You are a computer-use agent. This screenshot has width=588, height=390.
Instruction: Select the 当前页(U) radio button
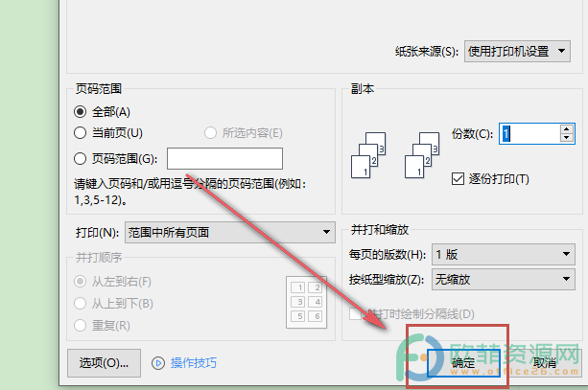(80, 132)
